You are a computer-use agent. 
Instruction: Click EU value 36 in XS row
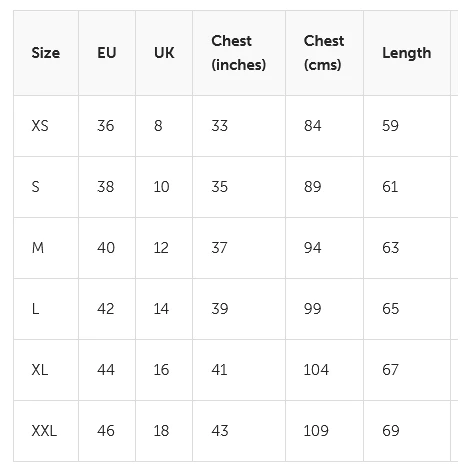pos(107,126)
